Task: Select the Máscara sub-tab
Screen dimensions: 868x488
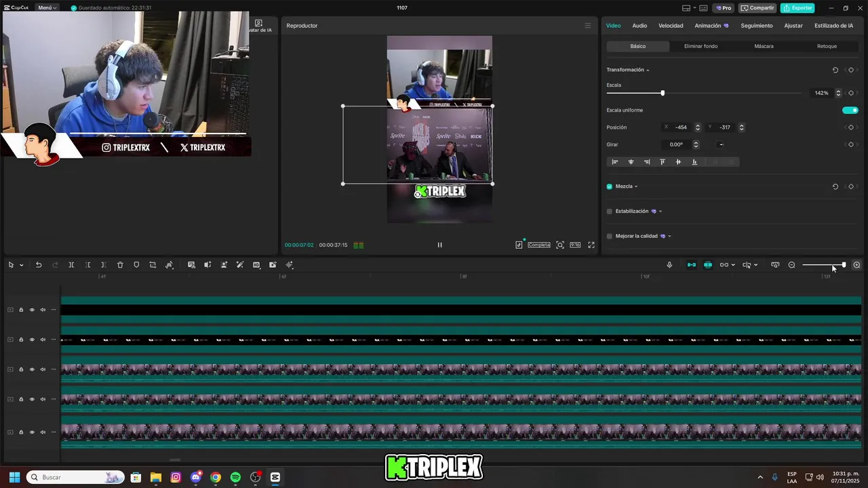Action: tap(764, 46)
